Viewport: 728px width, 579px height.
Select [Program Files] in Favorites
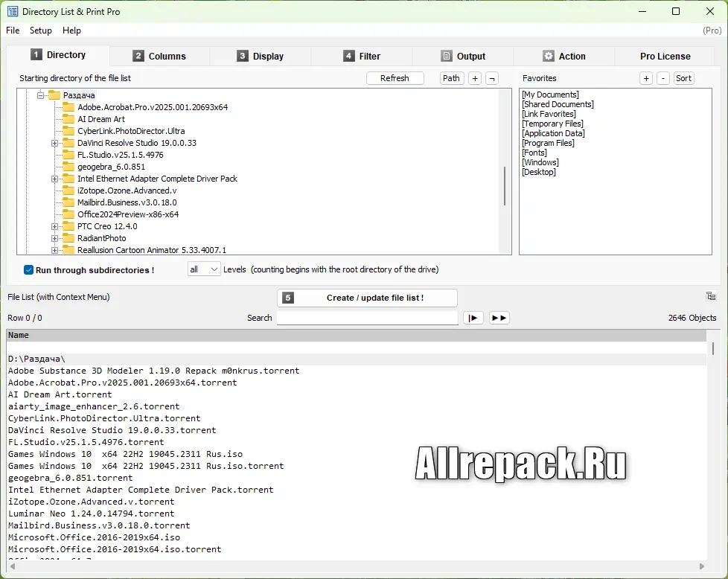(x=548, y=143)
